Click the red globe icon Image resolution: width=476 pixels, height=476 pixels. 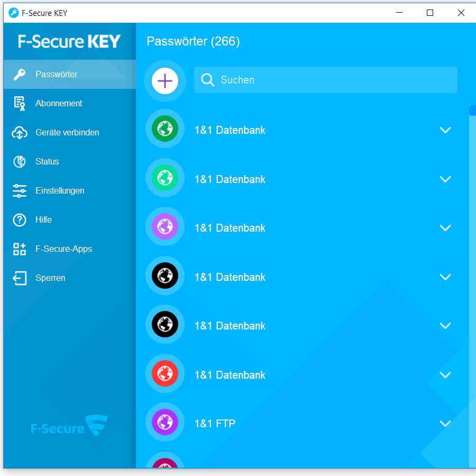(165, 373)
